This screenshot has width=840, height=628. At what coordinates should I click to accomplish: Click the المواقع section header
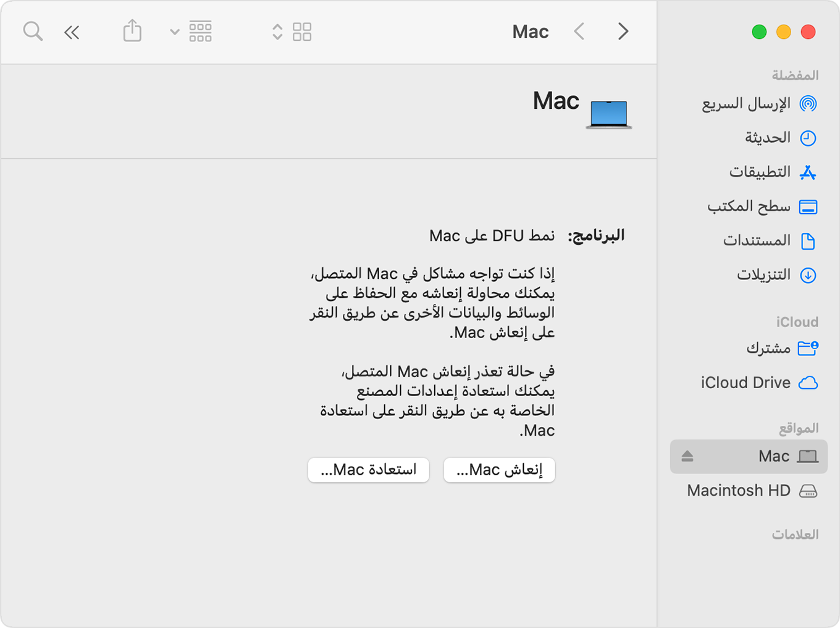tap(798, 428)
